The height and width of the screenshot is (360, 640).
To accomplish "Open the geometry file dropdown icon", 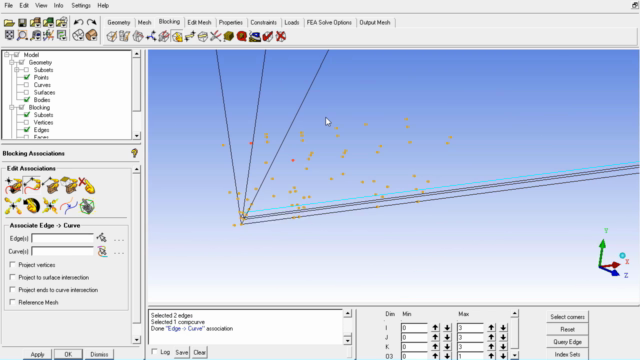I will click(x=36, y=22).
